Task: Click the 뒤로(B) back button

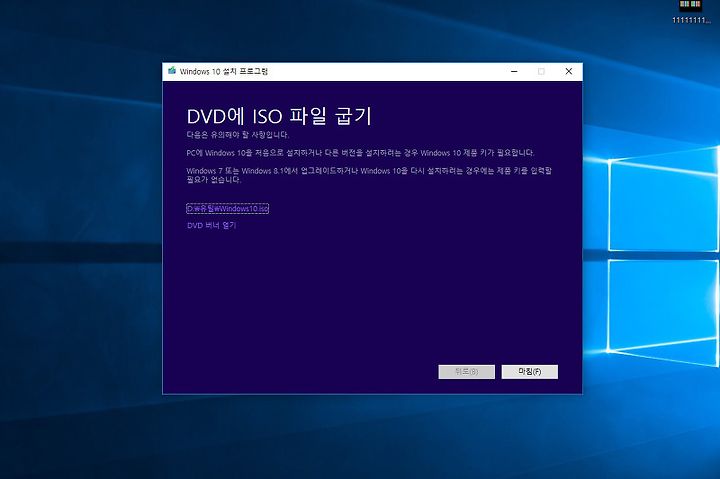Action: click(467, 372)
